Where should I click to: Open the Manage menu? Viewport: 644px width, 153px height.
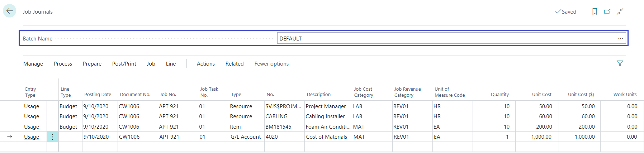point(33,64)
